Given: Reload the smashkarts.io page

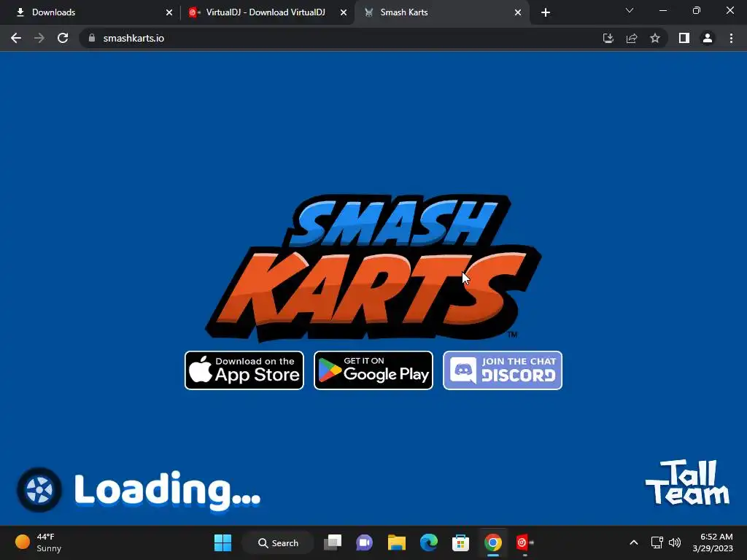Looking at the screenshot, I should (63, 38).
